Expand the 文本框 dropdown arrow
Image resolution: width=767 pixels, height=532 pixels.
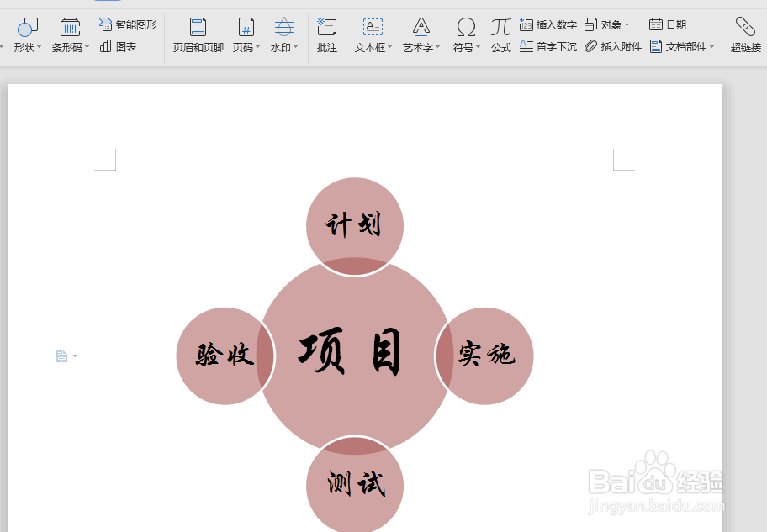point(390,47)
